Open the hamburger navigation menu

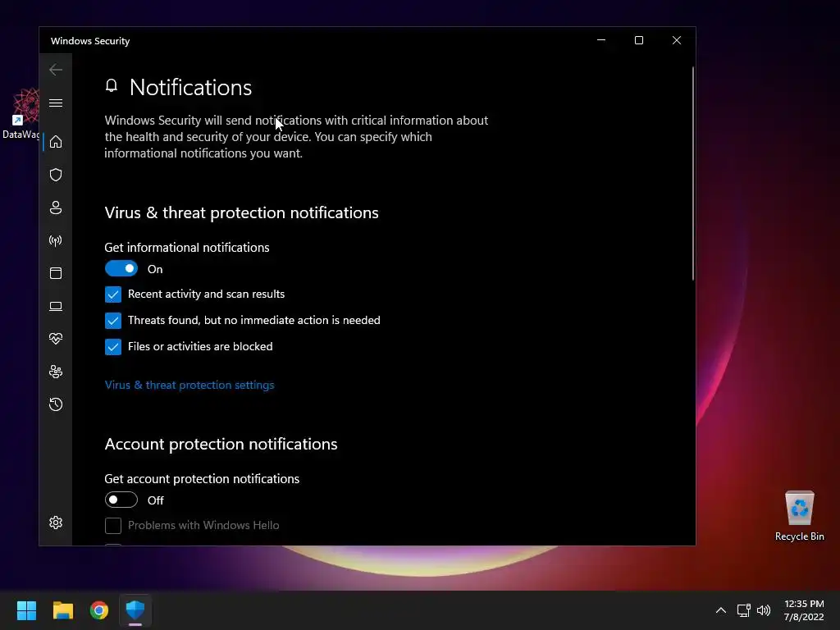56,103
